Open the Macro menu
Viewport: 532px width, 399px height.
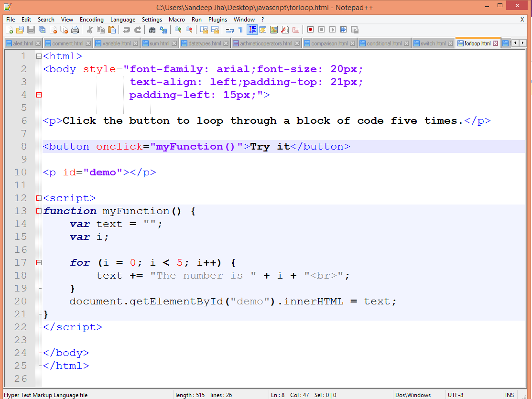click(x=177, y=20)
